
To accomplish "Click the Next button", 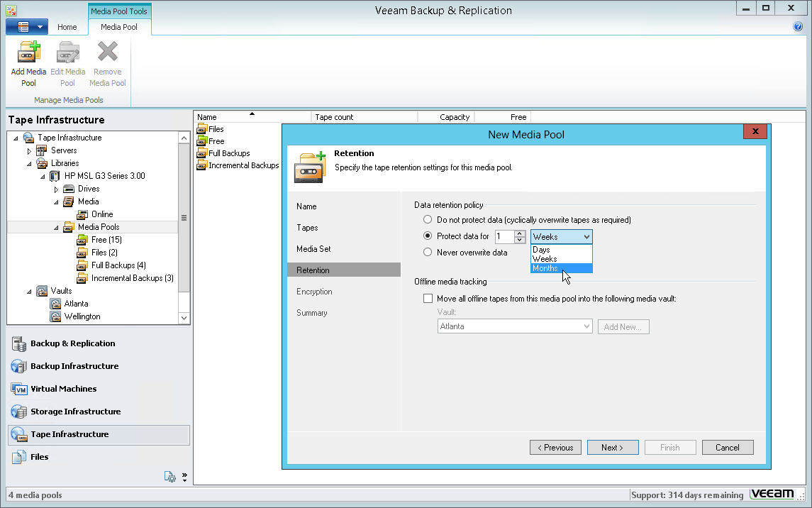I will click(613, 448).
